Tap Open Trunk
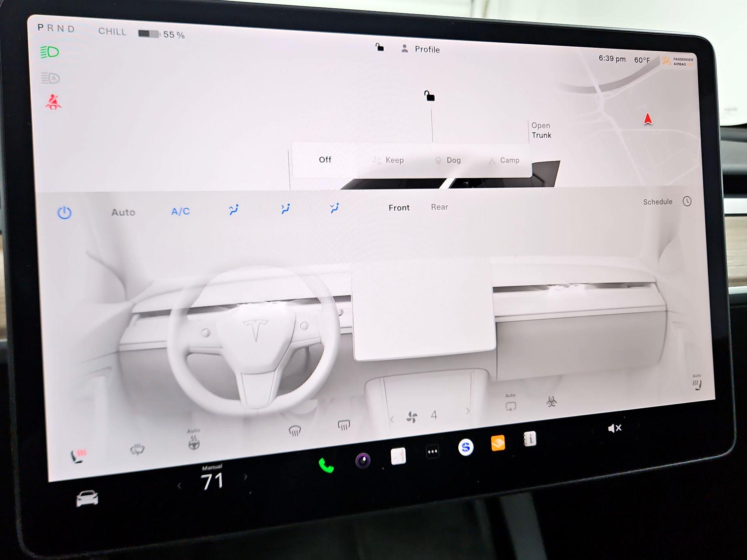 [541, 130]
